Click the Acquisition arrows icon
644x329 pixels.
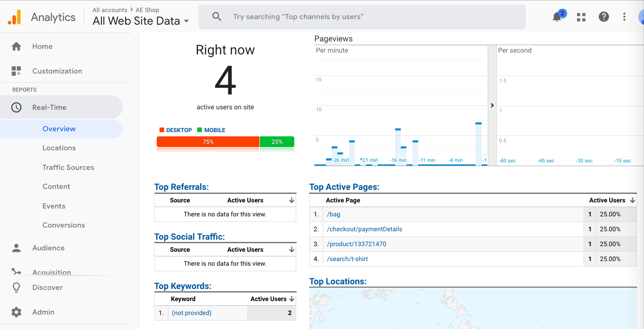pos(16,272)
